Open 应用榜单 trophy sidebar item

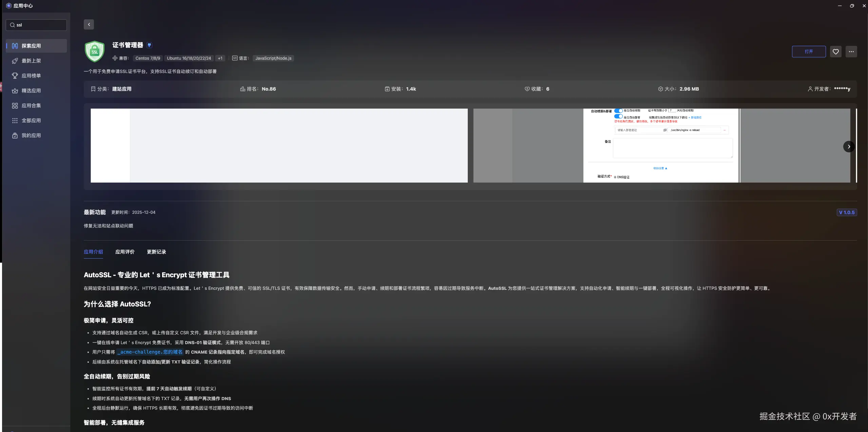[x=31, y=76]
